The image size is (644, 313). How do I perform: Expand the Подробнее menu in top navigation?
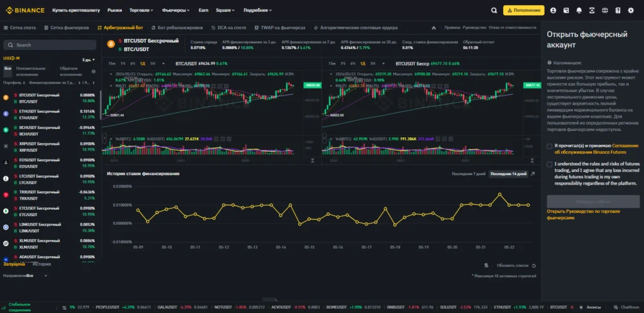(257, 10)
